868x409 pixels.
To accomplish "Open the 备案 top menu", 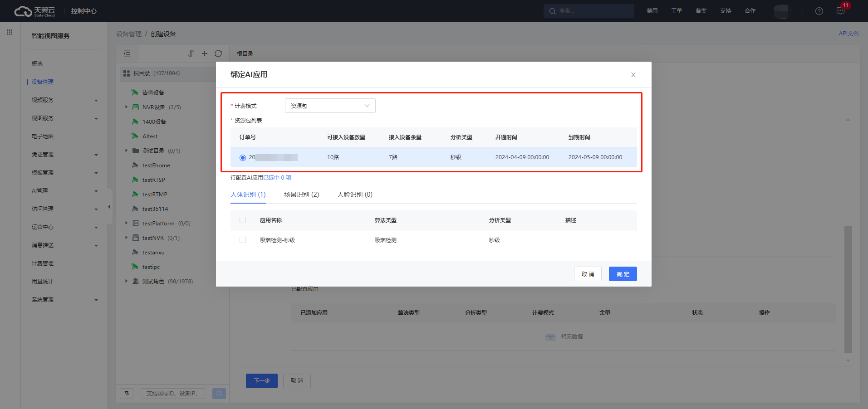I will point(701,11).
